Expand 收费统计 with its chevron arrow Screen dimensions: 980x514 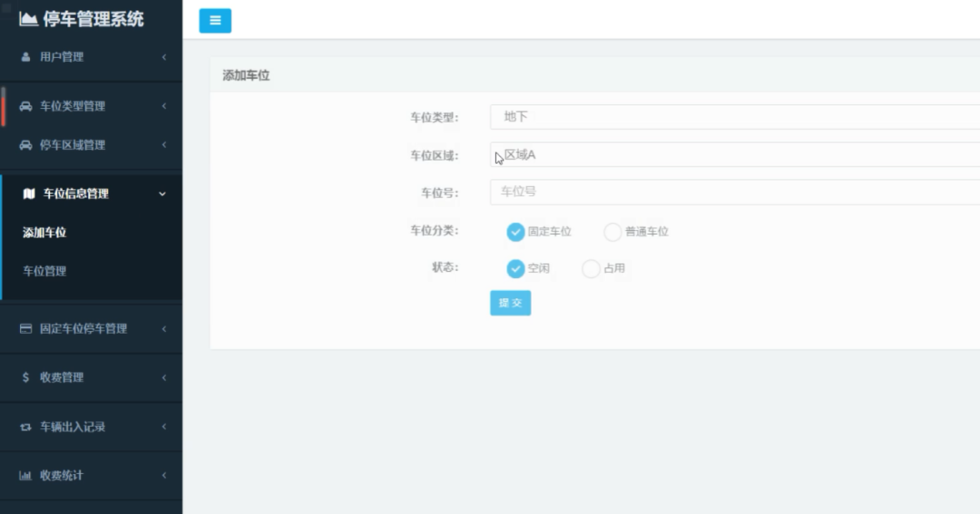coord(164,475)
